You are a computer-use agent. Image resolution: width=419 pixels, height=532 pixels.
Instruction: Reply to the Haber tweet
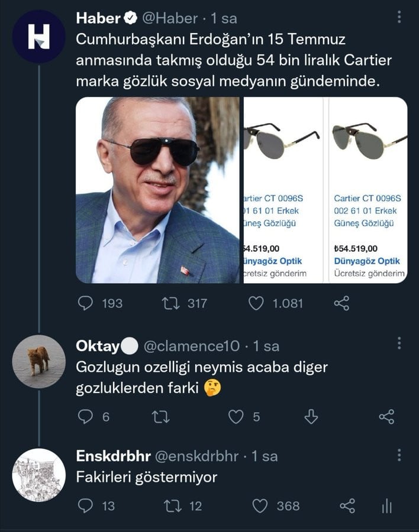[x=86, y=303]
